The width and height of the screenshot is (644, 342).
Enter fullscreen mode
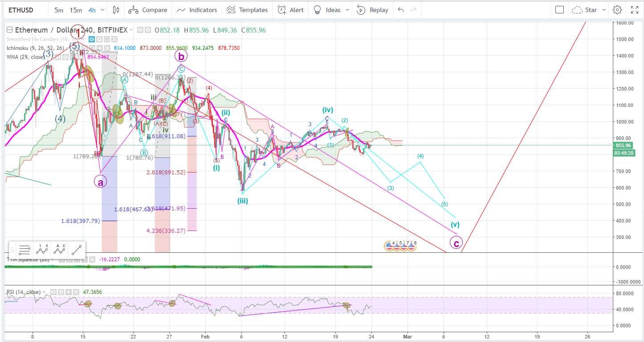point(635,10)
